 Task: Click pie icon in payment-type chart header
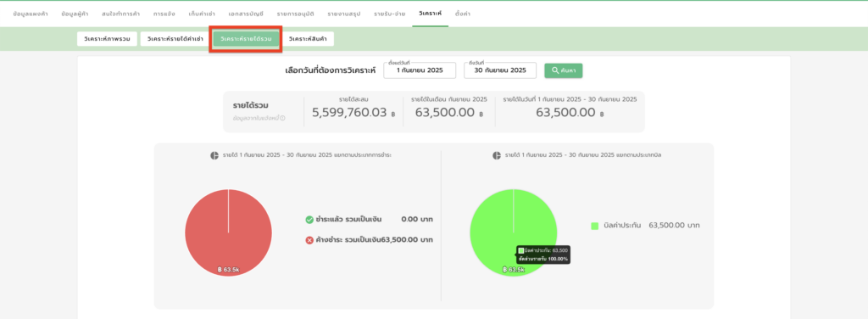coord(214,155)
